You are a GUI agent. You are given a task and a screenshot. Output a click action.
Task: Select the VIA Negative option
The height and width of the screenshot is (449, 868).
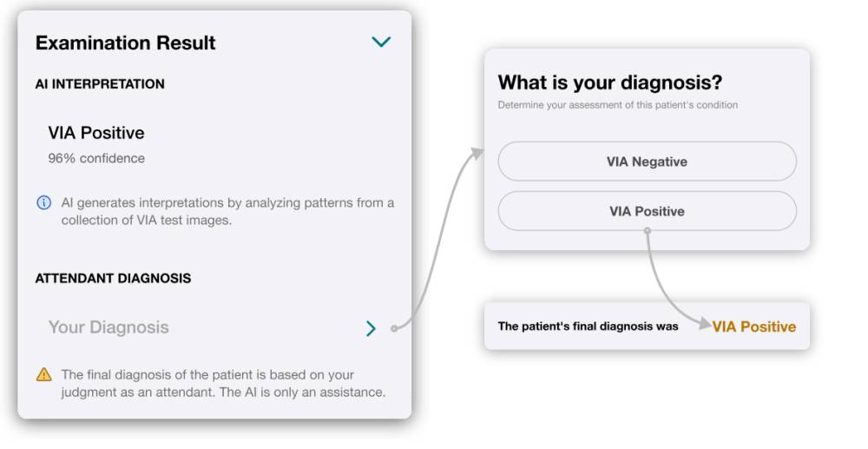(648, 162)
